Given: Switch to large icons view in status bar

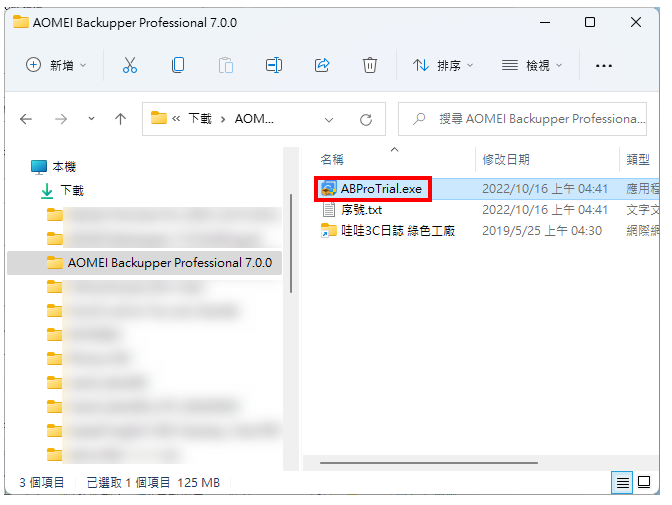Looking at the screenshot, I should pos(644,483).
